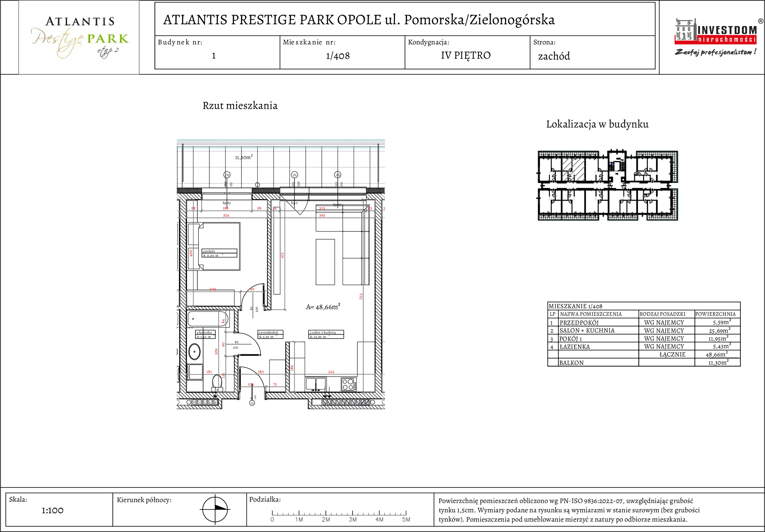This screenshot has width=765, height=532.
Task: Click the 'Budynek nr:' label
Action: click(180, 42)
